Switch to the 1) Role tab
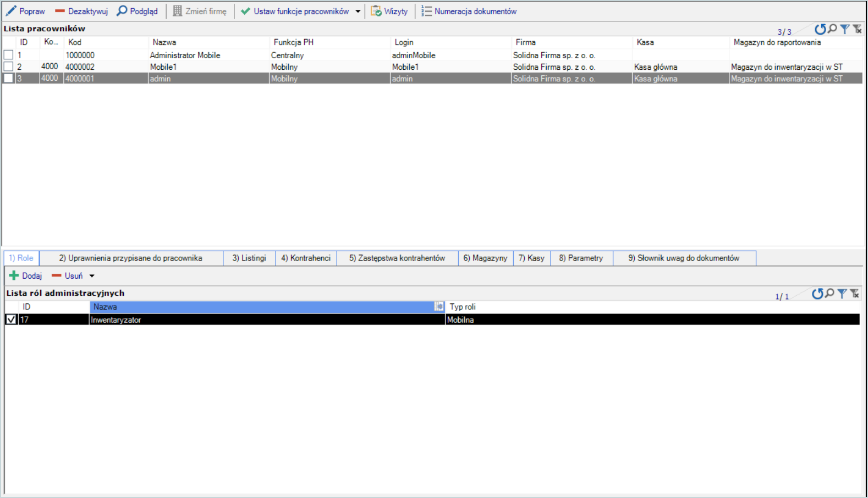 point(21,258)
